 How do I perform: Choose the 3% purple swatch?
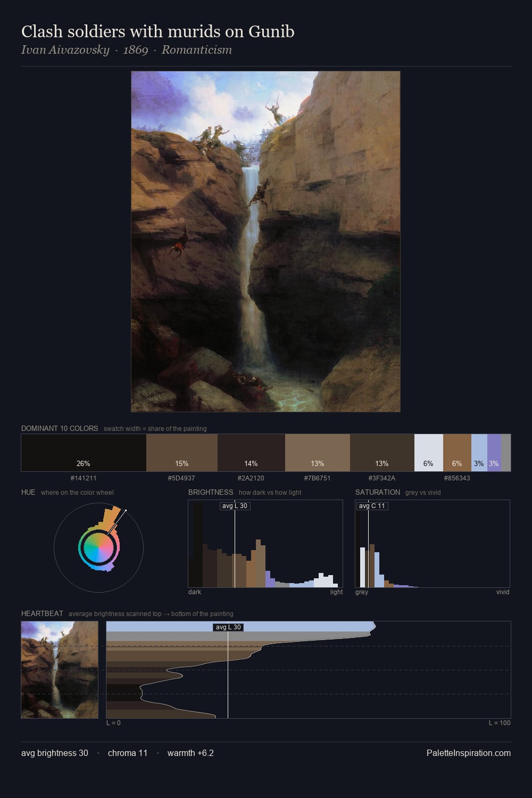pos(494,453)
